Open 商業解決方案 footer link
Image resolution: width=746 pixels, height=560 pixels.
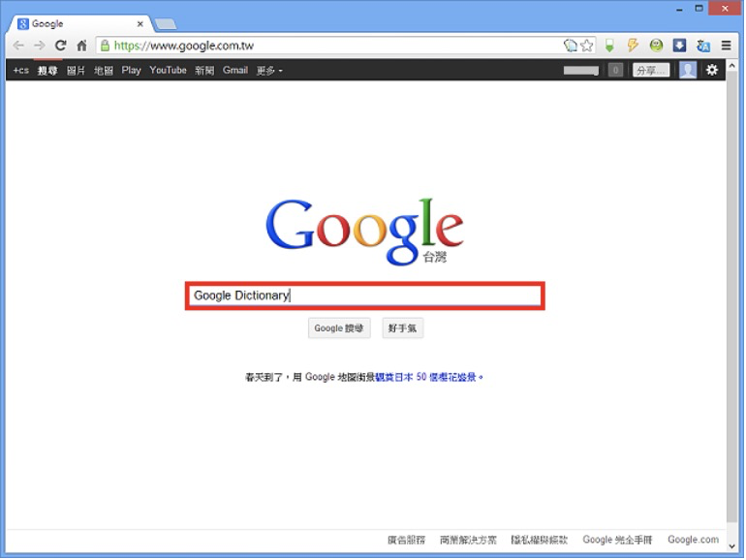click(468, 540)
